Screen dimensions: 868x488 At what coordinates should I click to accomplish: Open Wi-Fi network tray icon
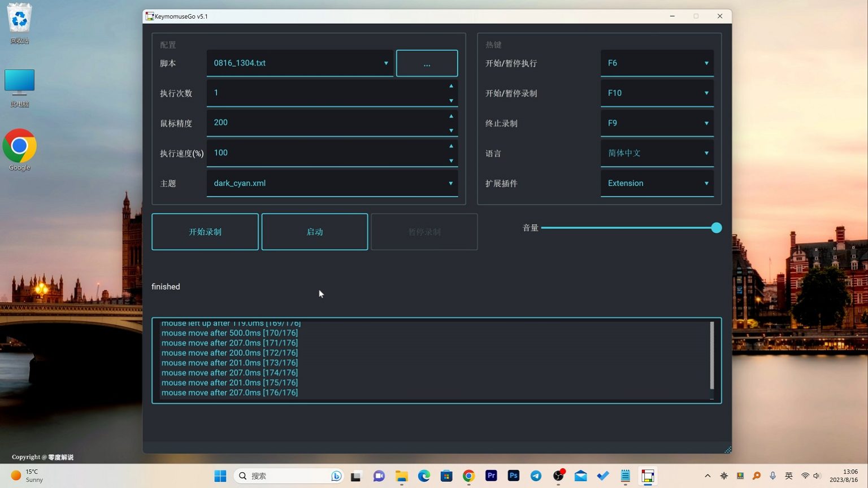point(805,476)
